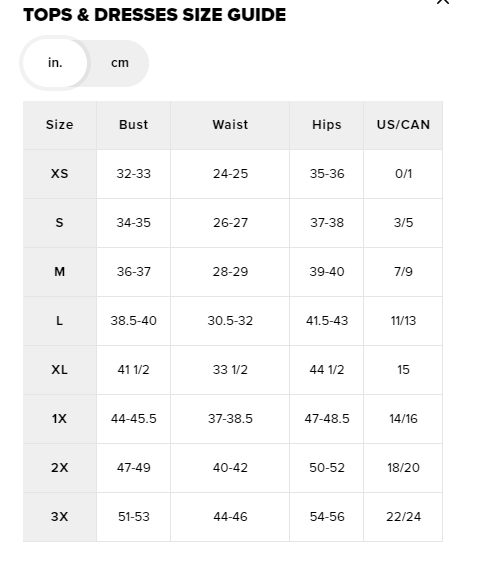Click the bust value 38.5-40
The image size is (480, 581).
pos(133,321)
